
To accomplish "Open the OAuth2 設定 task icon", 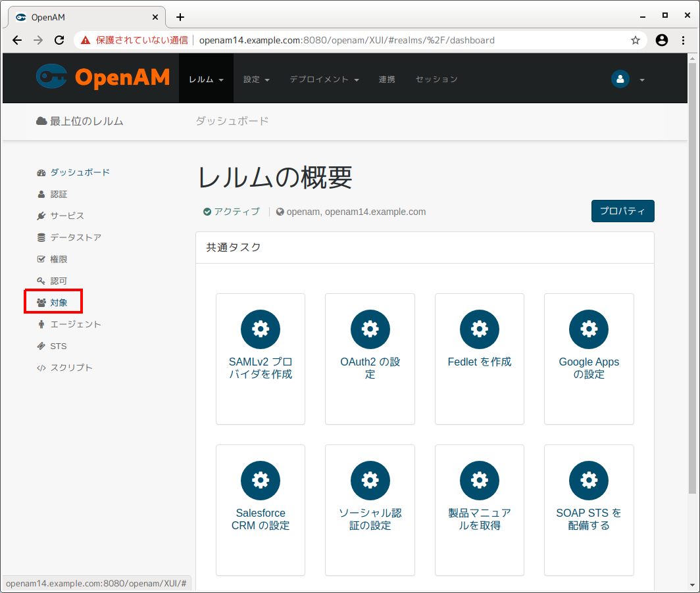I will [x=370, y=329].
